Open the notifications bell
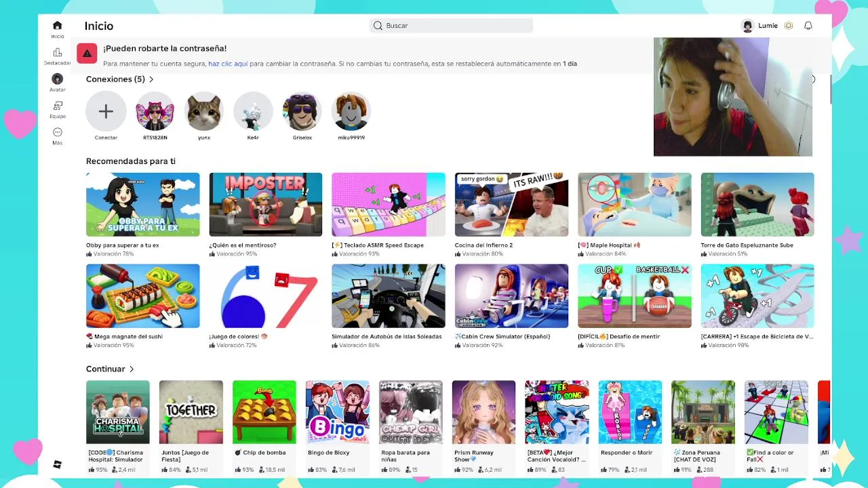This screenshot has height=488, width=868. tap(808, 26)
